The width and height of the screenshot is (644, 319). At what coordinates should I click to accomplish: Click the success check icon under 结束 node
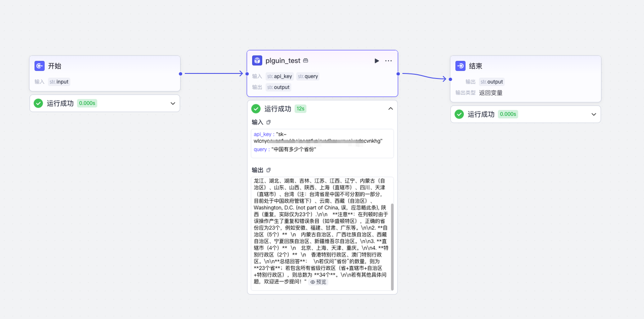point(459,114)
